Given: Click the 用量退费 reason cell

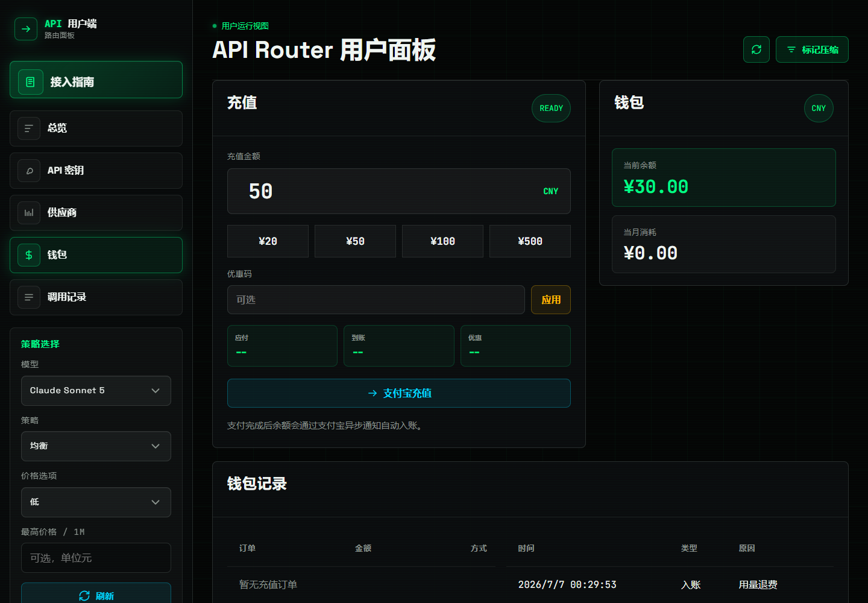Looking at the screenshot, I should pos(758,585).
